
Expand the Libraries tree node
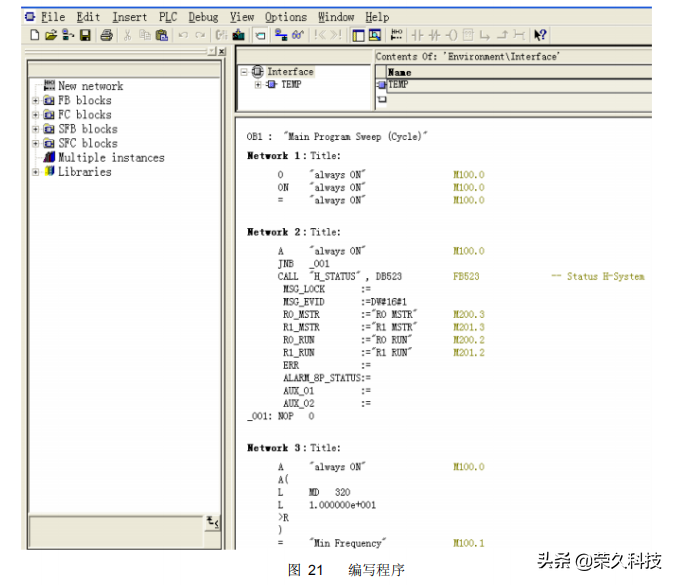point(36,172)
